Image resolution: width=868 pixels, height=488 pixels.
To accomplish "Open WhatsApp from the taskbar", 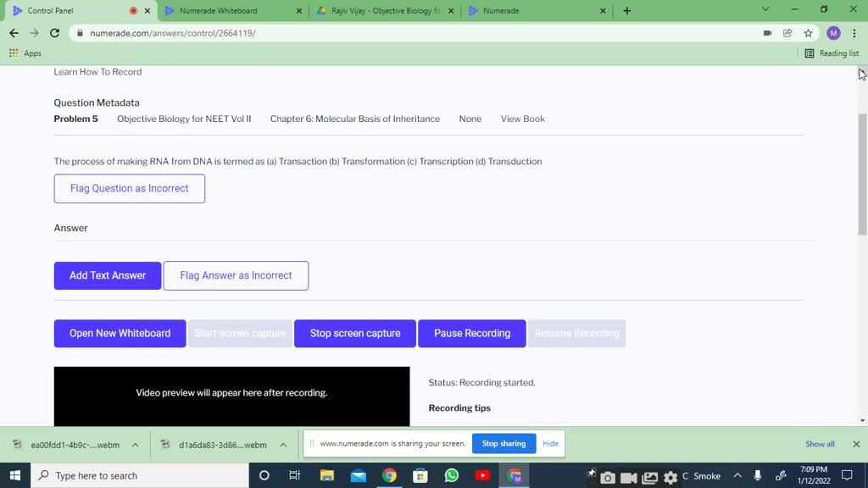I will tap(451, 475).
